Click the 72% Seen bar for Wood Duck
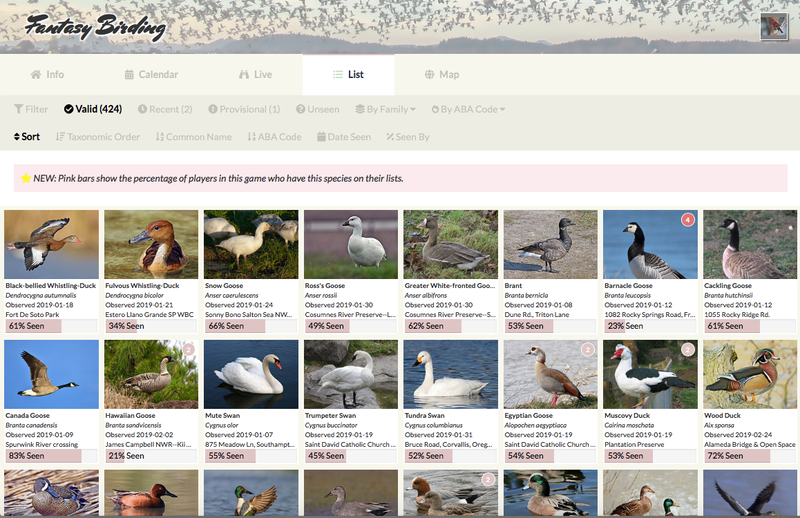The image size is (800, 518). coord(750,456)
